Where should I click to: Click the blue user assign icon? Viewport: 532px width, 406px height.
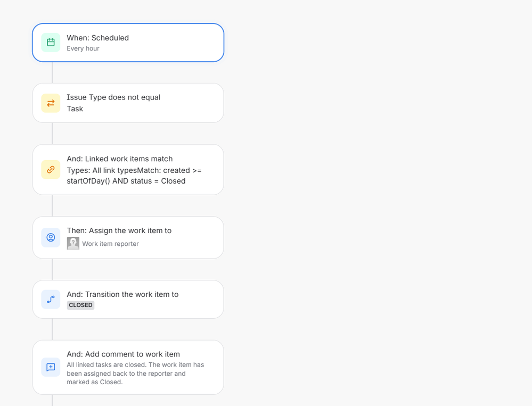[51, 237]
